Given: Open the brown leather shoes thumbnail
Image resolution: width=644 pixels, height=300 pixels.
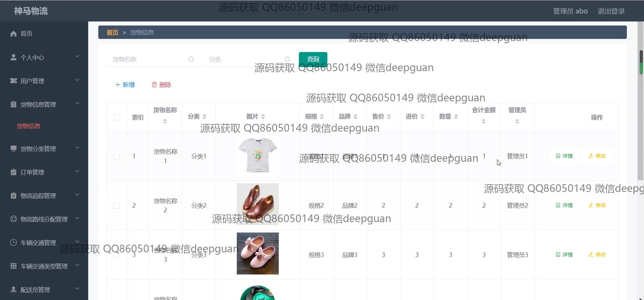Looking at the screenshot, I should pyautogui.click(x=258, y=204).
